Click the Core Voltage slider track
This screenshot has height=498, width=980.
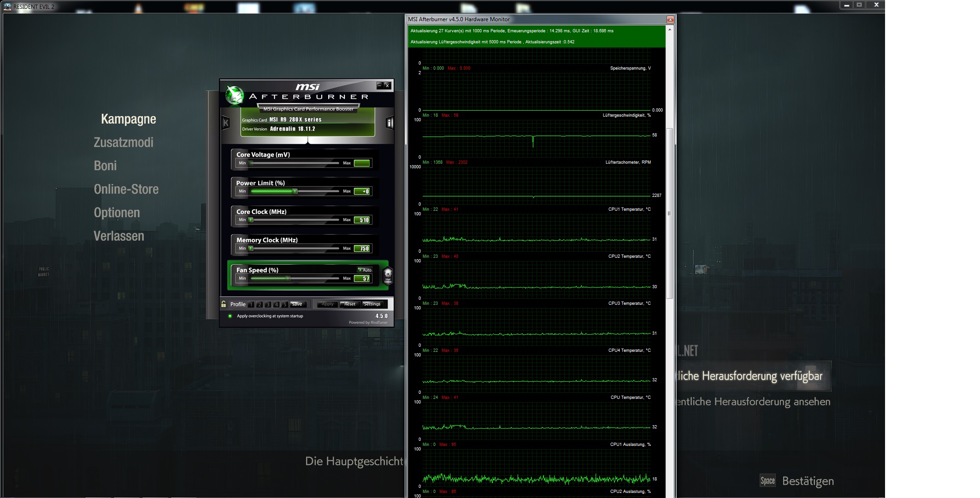295,163
